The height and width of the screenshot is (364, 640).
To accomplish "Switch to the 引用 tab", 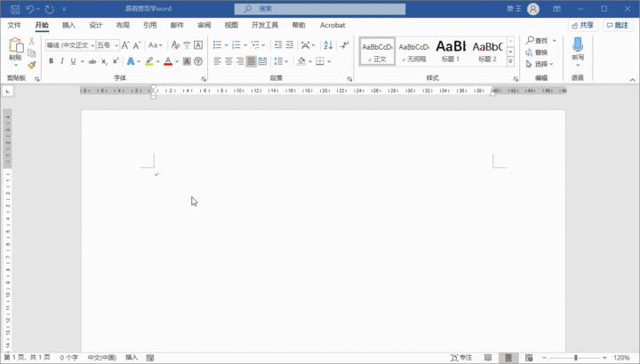I will click(x=150, y=25).
